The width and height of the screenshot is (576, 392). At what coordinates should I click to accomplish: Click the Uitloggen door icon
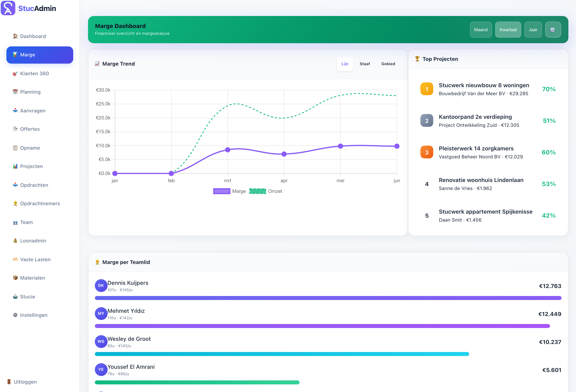[x=9, y=382]
